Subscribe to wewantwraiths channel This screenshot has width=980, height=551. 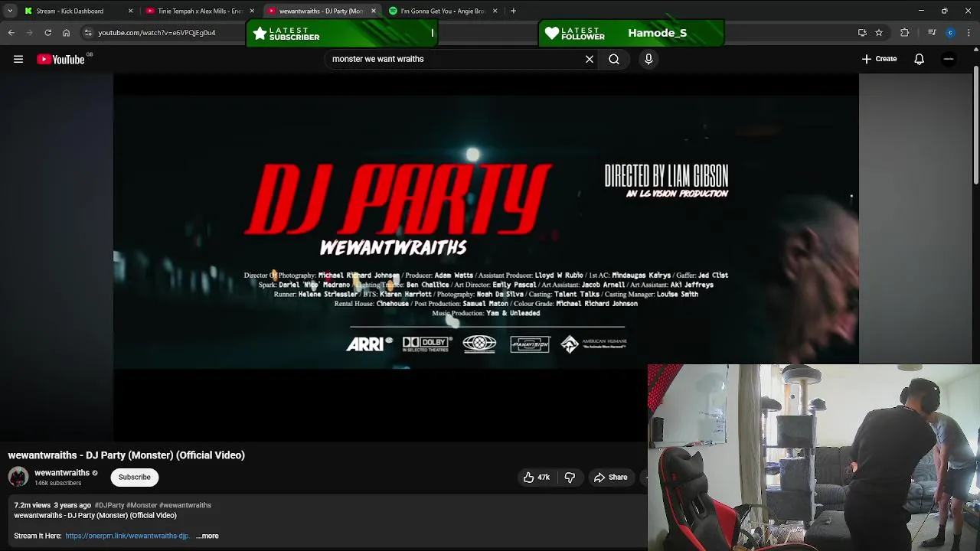pos(134,478)
